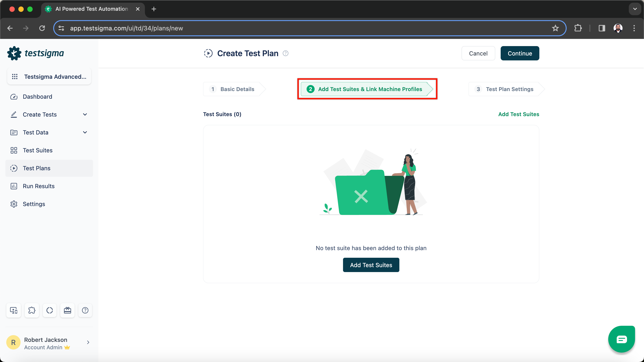Click the empty folder illustration
The width and height of the screenshot is (644, 362).
(373, 182)
